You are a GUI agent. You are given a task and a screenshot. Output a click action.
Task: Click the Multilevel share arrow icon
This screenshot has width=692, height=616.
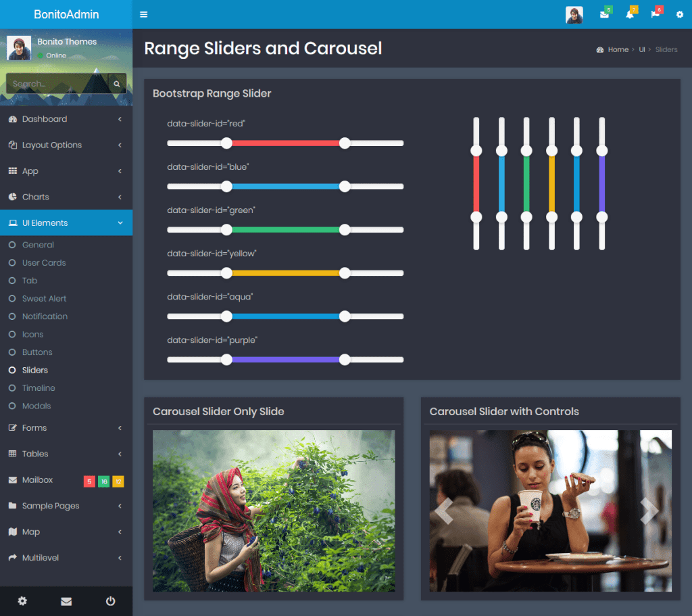point(13,558)
